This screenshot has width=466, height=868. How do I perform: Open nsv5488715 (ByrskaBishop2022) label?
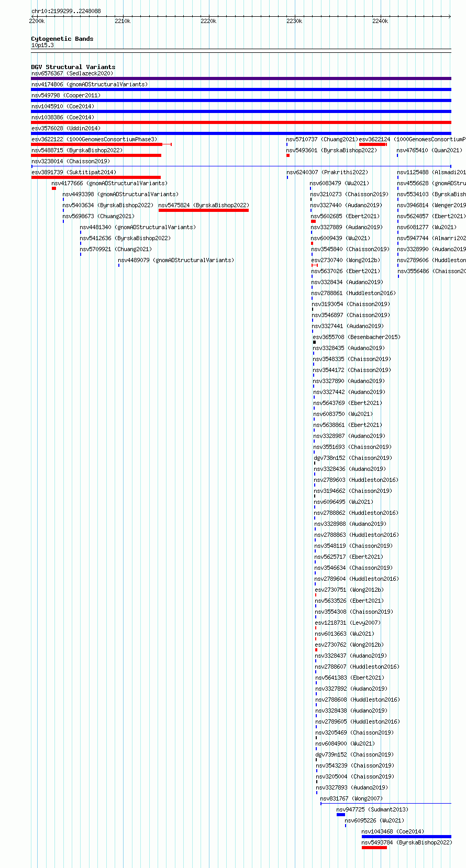click(77, 150)
